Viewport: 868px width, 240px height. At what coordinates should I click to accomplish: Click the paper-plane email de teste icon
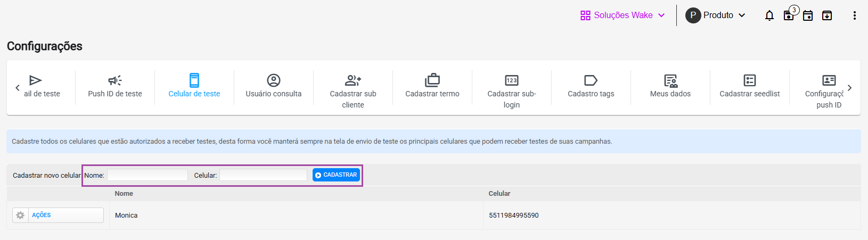[x=36, y=80]
